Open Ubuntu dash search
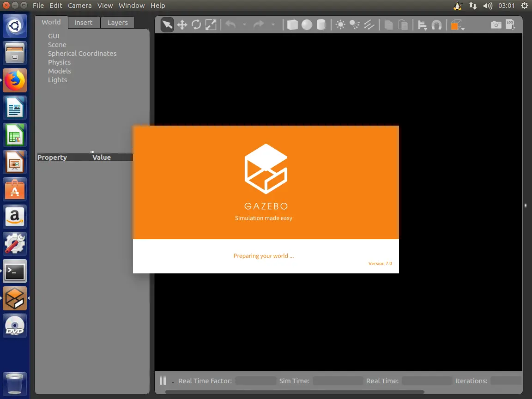 pos(15,26)
